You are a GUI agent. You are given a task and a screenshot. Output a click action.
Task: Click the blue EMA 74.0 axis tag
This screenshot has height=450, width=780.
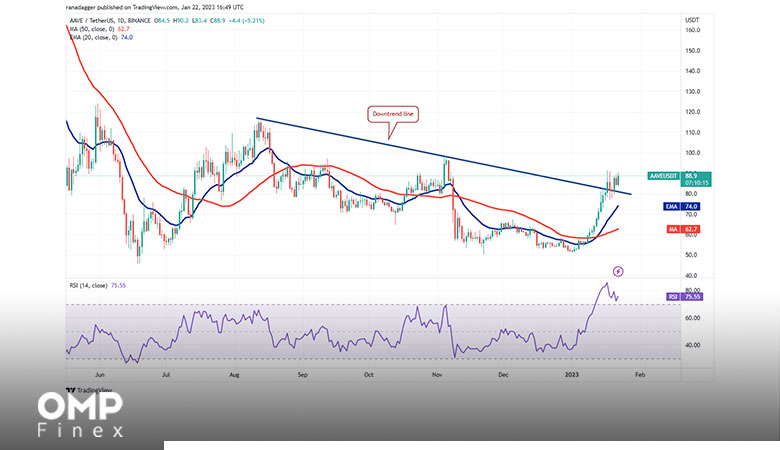(682, 206)
